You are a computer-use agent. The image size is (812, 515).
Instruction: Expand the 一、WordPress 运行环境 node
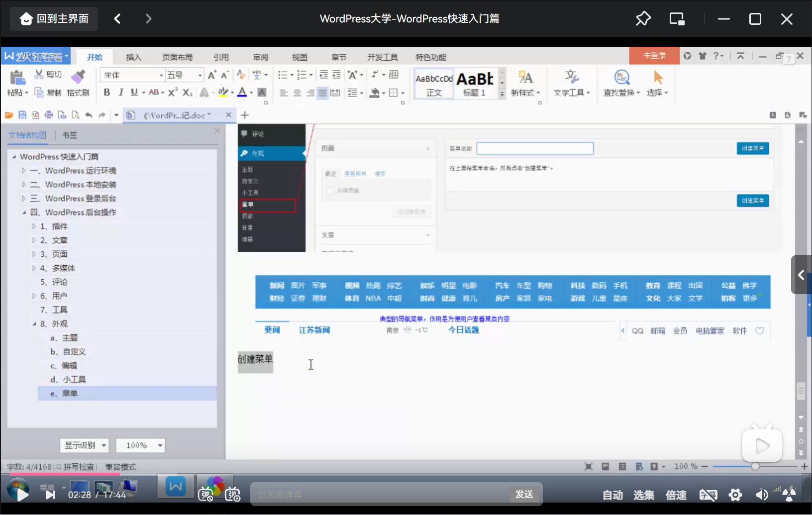click(x=23, y=171)
